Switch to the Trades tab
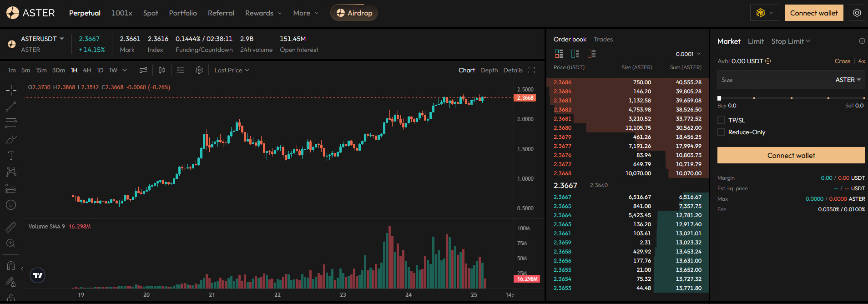The image size is (868, 304). (x=603, y=39)
